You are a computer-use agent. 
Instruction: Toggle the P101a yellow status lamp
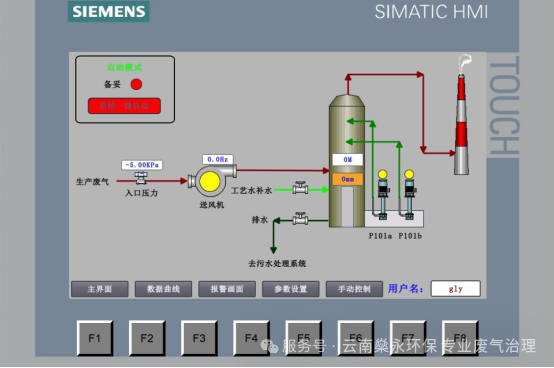383,174
